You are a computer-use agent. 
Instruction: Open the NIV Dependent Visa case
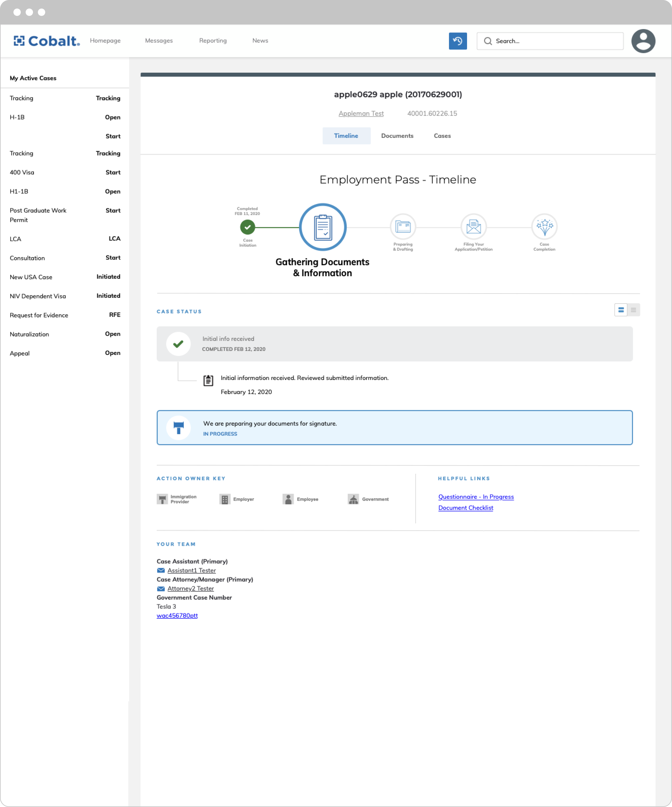65,296
